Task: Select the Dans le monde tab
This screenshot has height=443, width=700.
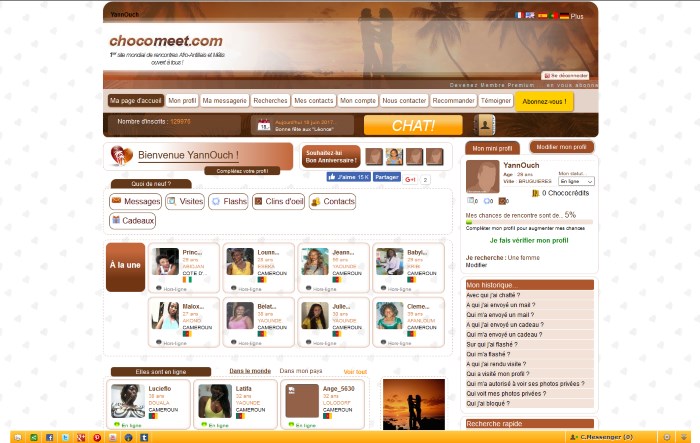Action: 250,371
